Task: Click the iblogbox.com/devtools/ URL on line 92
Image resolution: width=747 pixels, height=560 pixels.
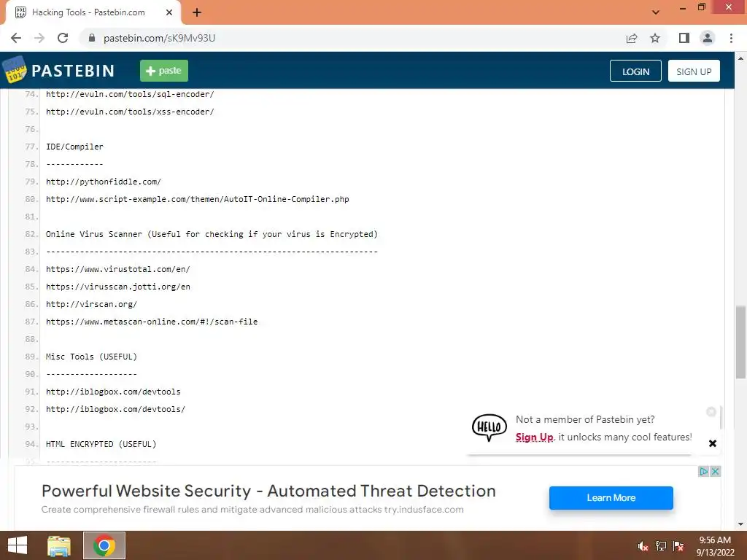Action: tap(115, 409)
